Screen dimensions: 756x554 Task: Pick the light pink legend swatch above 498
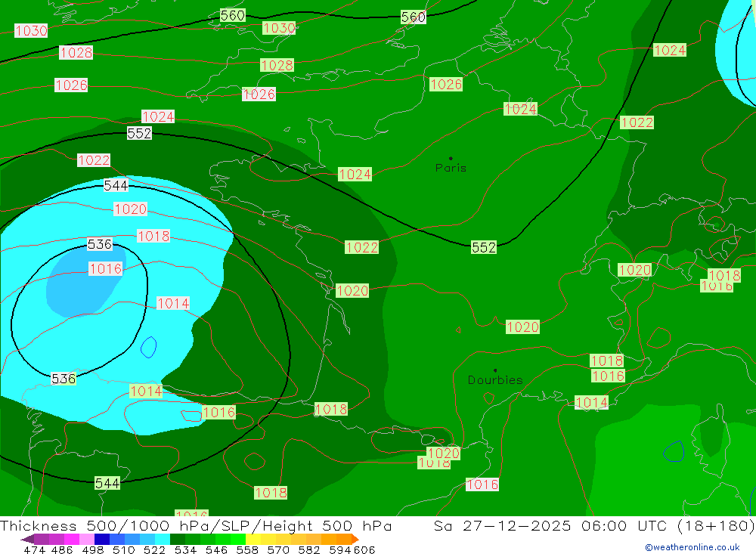[87, 539]
